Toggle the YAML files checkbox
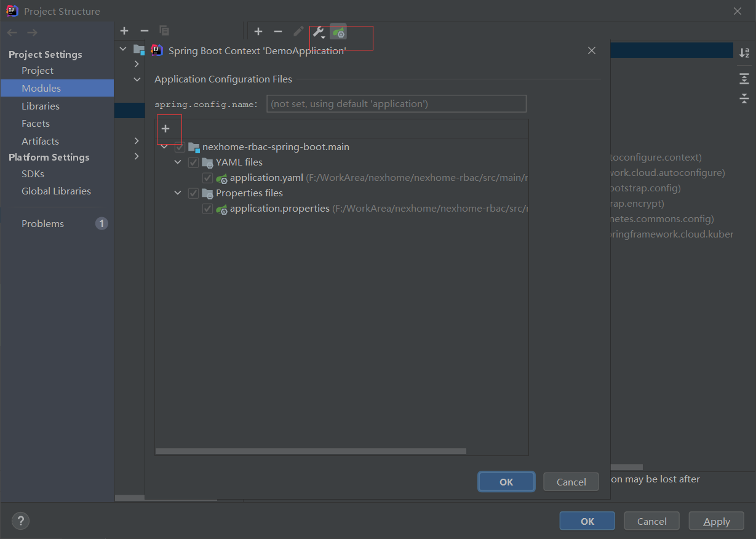Image resolution: width=756 pixels, height=539 pixels. click(x=193, y=162)
